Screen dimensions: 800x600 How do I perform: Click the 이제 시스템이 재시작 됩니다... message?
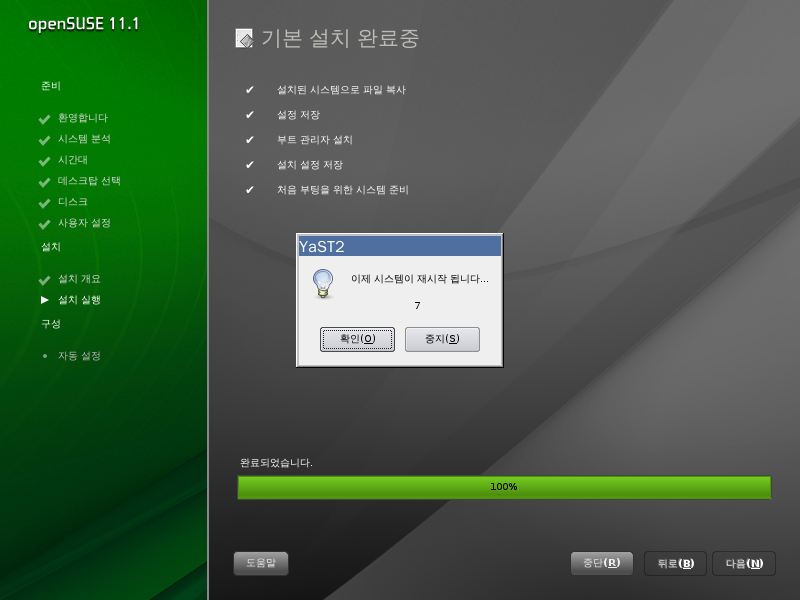click(419, 279)
